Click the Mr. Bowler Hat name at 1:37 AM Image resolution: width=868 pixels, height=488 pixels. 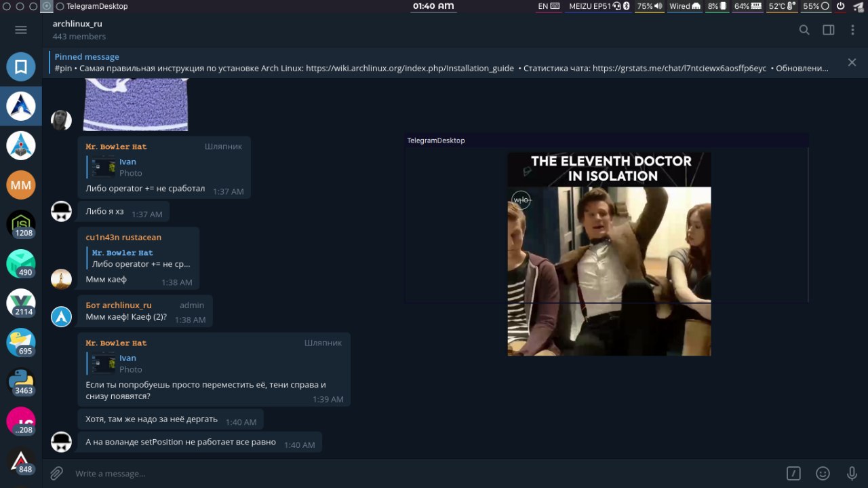[116, 147]
